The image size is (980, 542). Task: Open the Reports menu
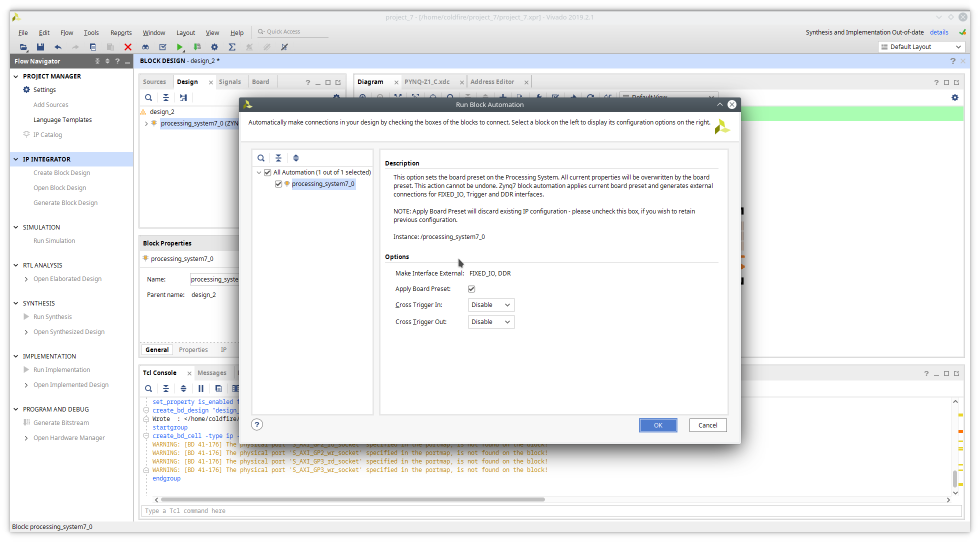(121, 33)
